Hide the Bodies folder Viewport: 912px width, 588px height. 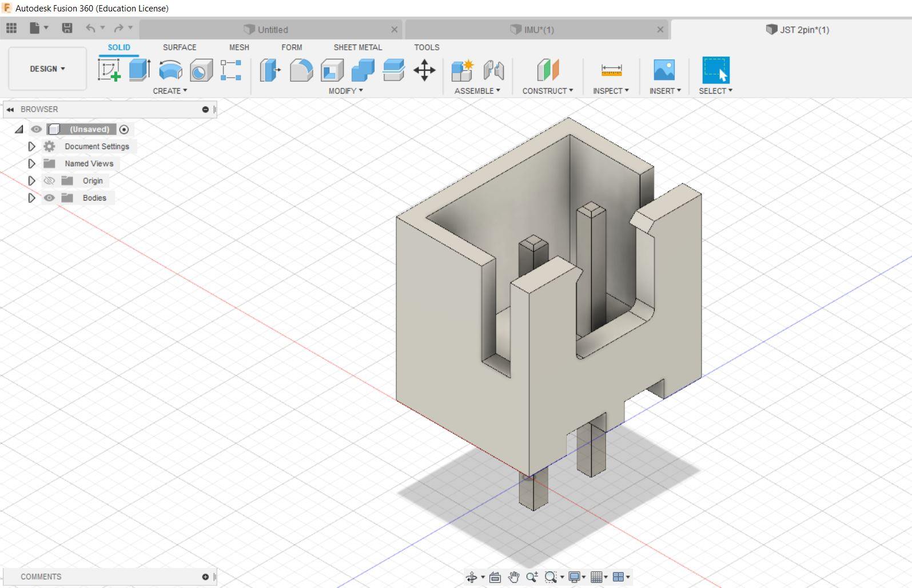(49, 198)
